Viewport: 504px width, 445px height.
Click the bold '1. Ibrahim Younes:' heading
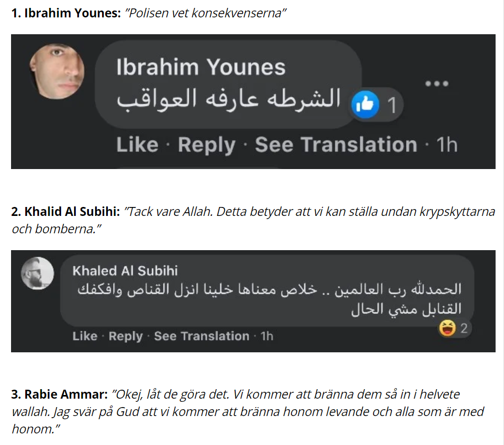tap(66, 13)
